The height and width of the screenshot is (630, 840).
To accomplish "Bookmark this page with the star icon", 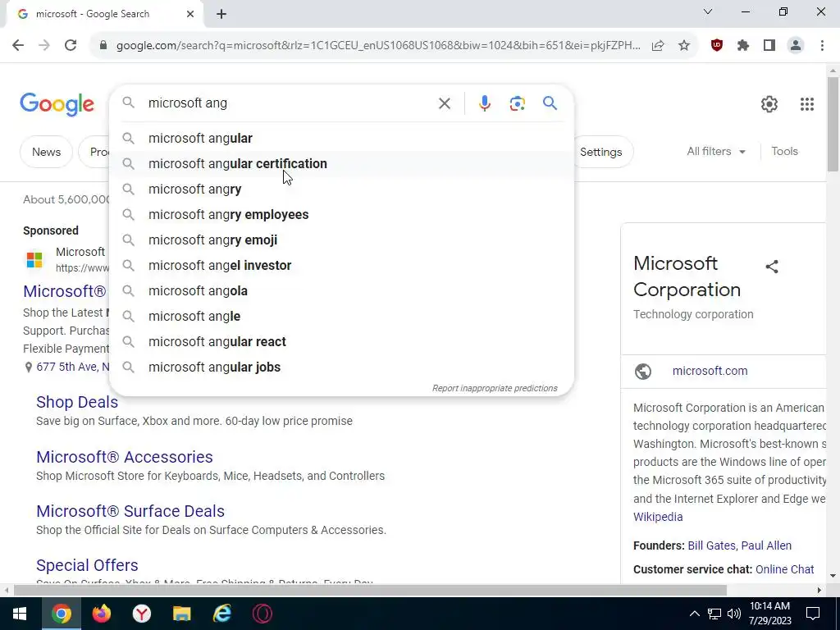I will (x=684, y=46).
